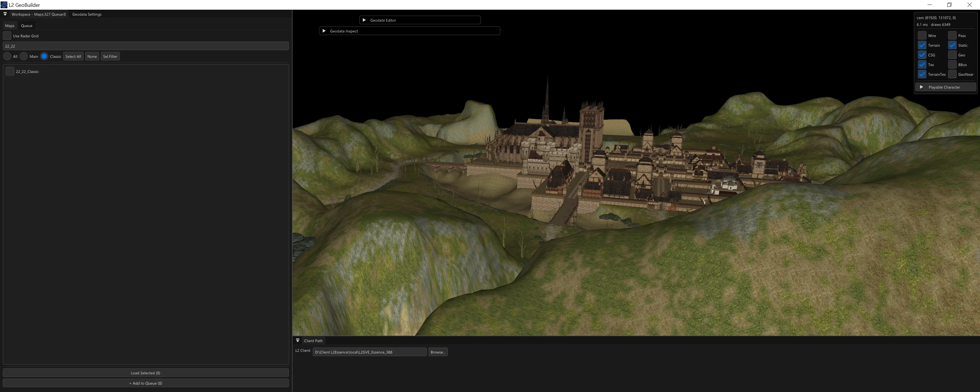Disable the Static meshes checkbox
Viewport: 980px width, 392px height.
[x=952, y=45]
